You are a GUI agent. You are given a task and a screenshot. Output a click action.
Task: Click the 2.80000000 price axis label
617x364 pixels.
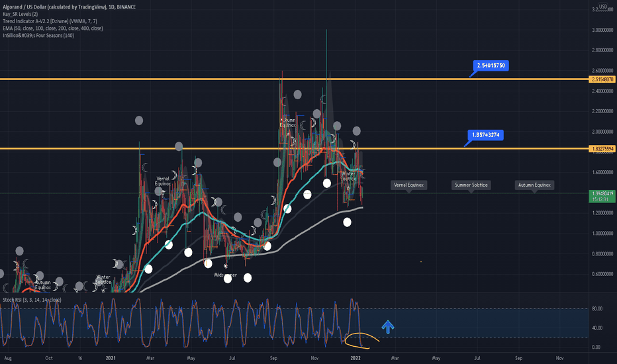click(602, 50)
